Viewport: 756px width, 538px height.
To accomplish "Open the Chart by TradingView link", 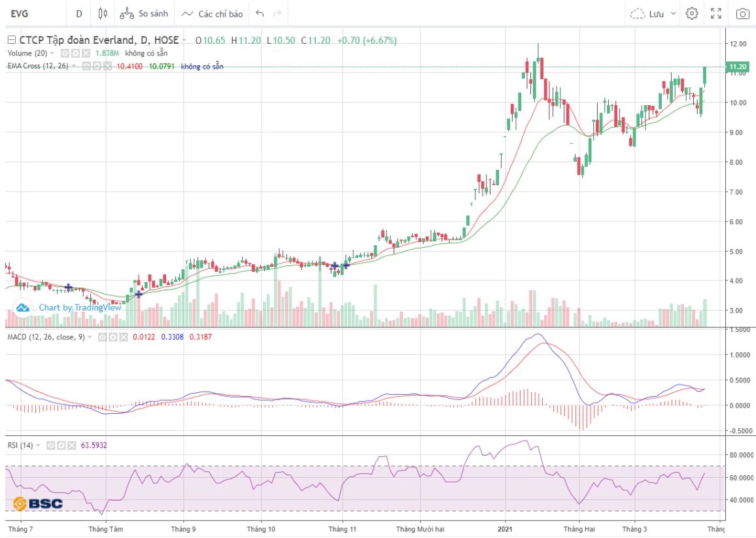I will (x=72, y=307).
